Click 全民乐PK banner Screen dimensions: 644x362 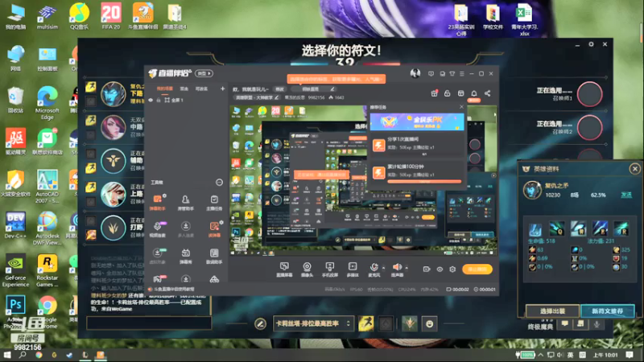point(417,121)
